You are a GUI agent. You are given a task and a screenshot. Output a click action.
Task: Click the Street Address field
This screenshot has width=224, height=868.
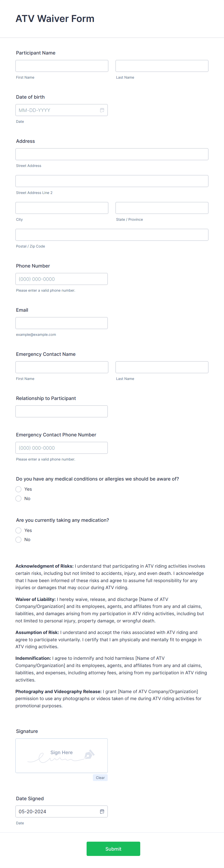click(112, 154)
